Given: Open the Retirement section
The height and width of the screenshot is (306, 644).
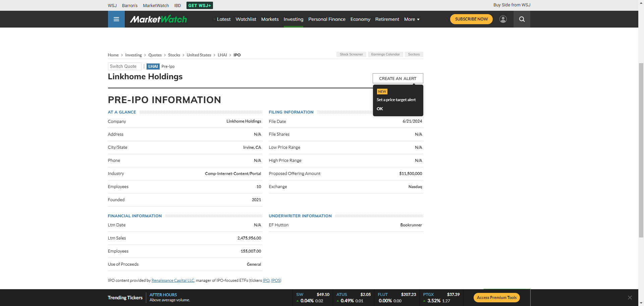Looking at the screenshot, I should (x=387, y=19).
